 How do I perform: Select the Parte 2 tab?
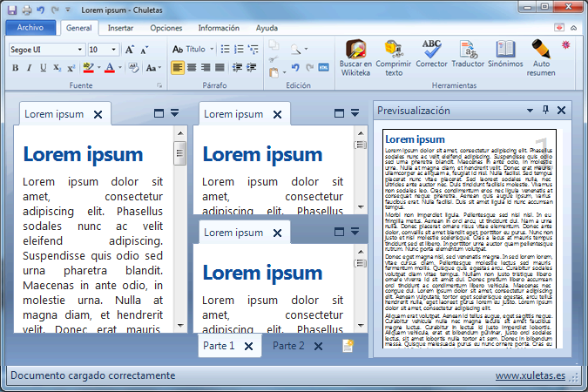pos(288,346)
